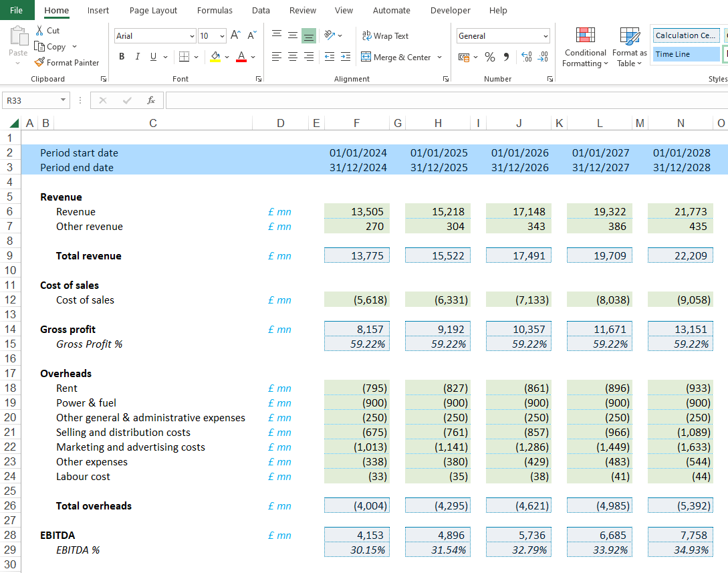Apply the yellow fill color
Screen dimensions: 728x573
click(x=215, y=58)
